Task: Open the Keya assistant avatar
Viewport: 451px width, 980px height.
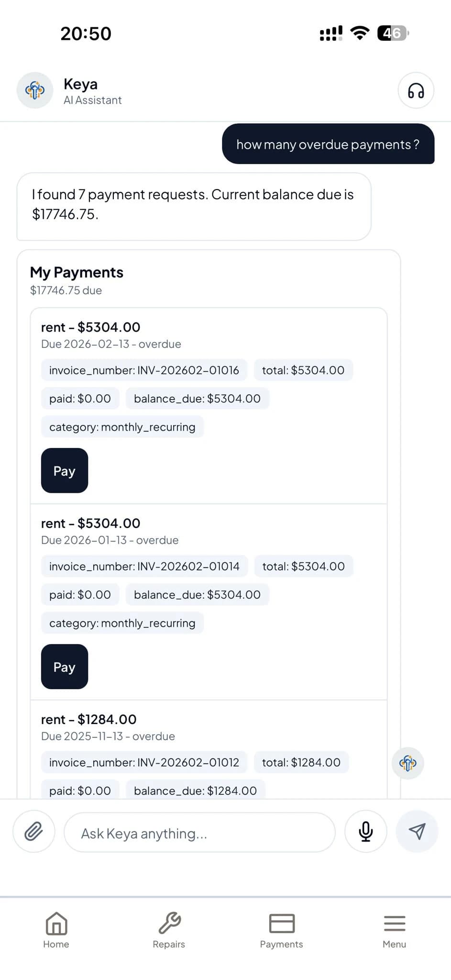Action: pos(35,90)
